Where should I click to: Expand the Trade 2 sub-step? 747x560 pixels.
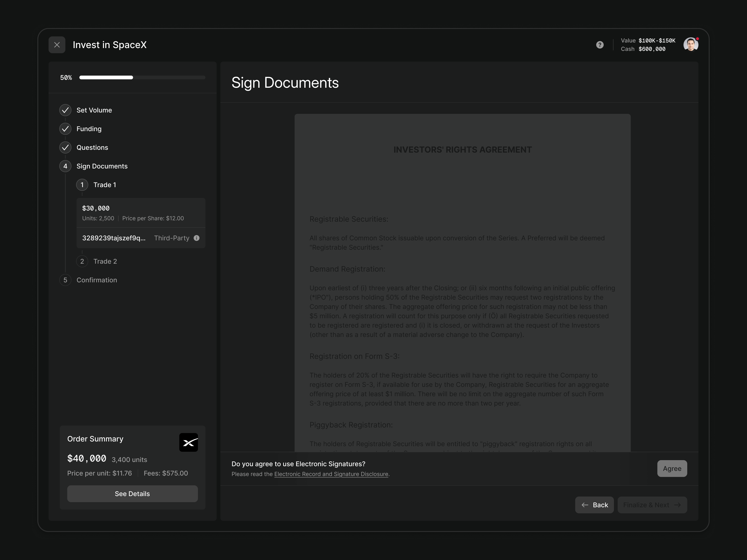(105, 261)
